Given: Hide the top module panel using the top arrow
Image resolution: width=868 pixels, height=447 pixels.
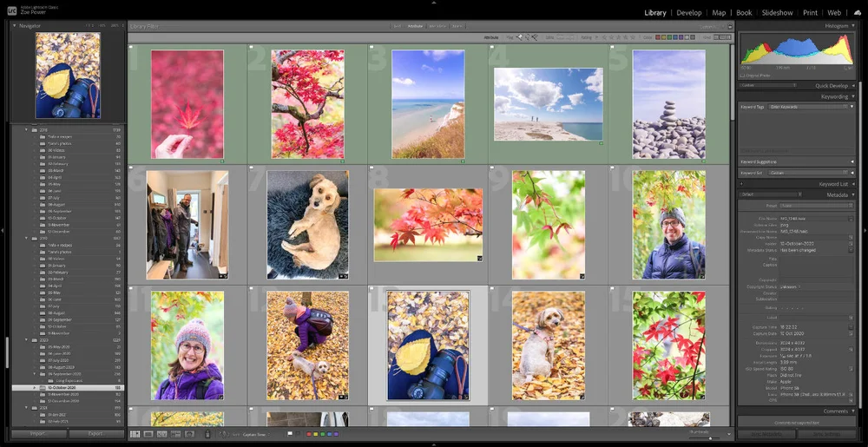Looking at the screenshot, I should click(434, 3).
